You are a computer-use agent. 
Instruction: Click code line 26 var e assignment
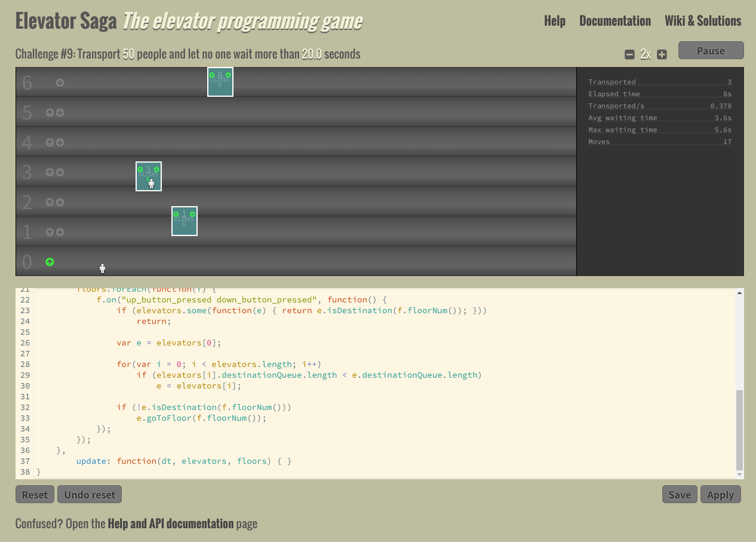(169, 343)
